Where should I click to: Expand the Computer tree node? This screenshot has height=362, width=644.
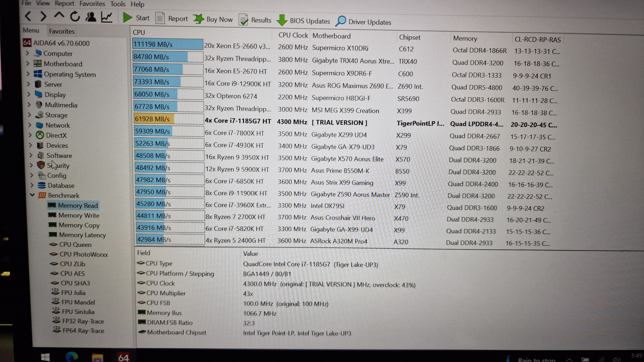point(28,53)
